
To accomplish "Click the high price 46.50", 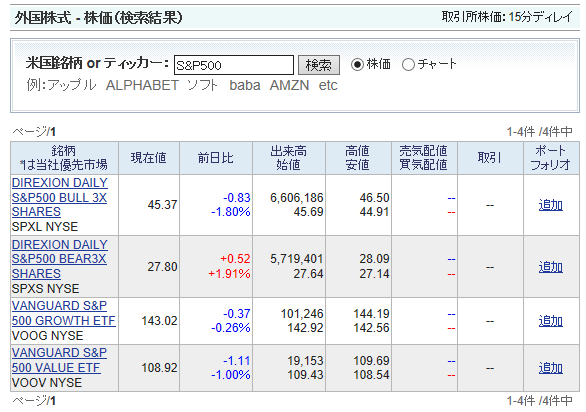I will (x=374, y=198).
